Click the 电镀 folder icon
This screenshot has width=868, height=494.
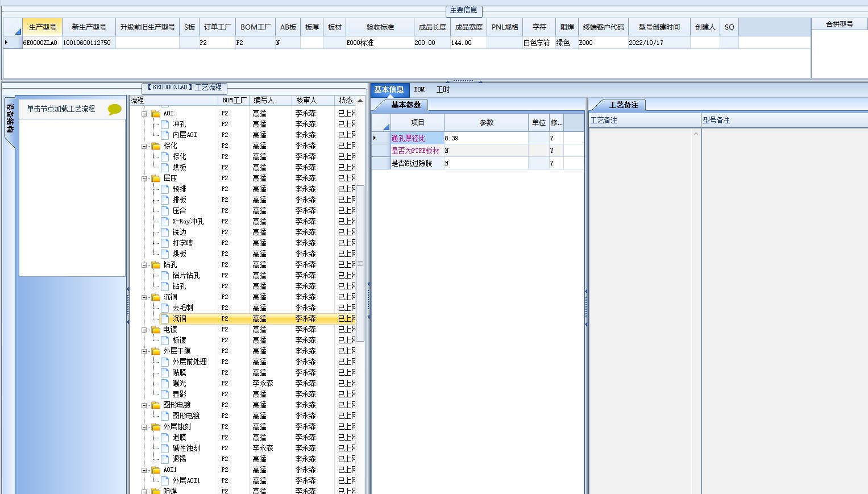(156, 329)
